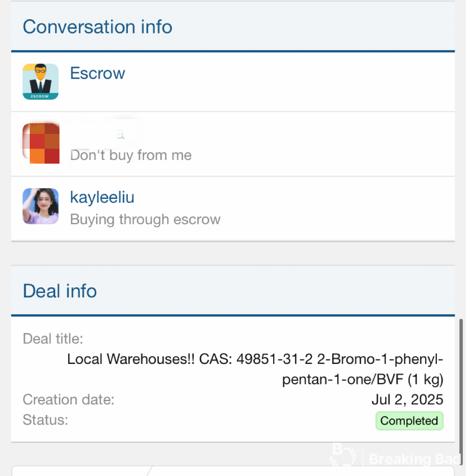Image resolution: width=466 pixels, height=476 pixels.
Task: Click the 'Buying through escrow' user title
Action: 145,219
